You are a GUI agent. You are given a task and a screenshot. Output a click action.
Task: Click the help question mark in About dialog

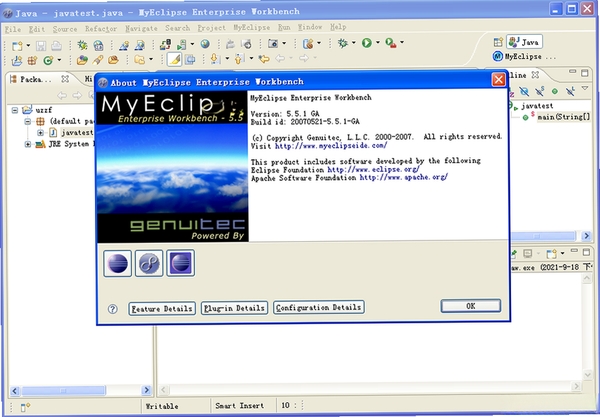(x=112, y=309)
